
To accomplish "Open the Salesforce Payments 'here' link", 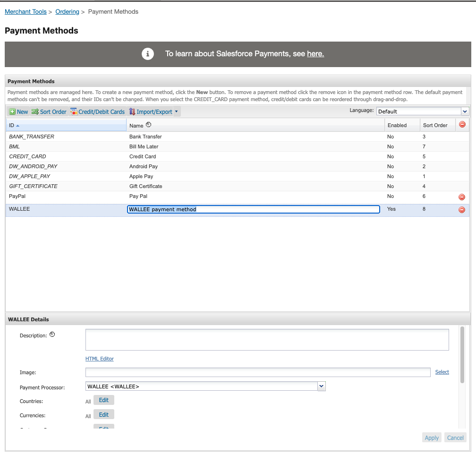I will pyautogui.click(x=315, y=54).
